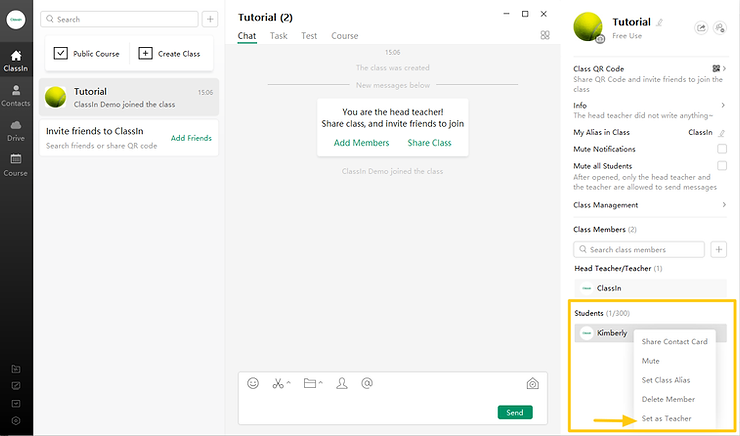The image size is (740, 436).
Task: Open the emoji picker in chat box
Action: coord(253,383)
